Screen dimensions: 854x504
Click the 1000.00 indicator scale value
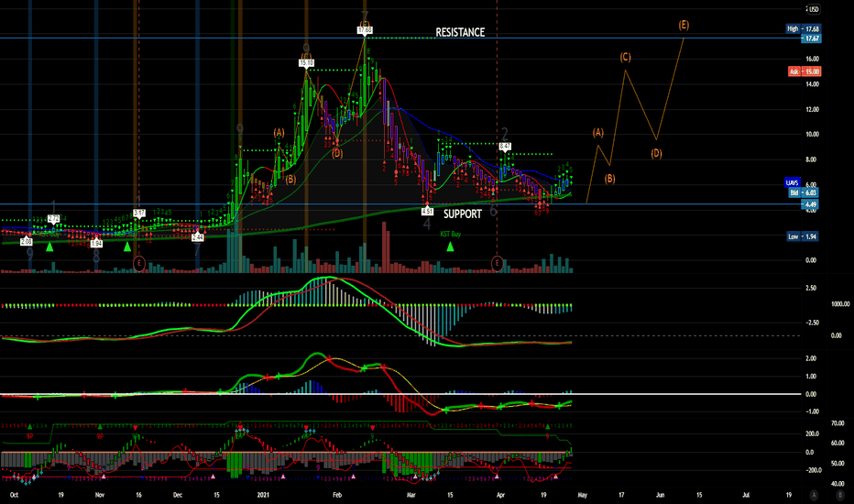click(x=840, y=304)
